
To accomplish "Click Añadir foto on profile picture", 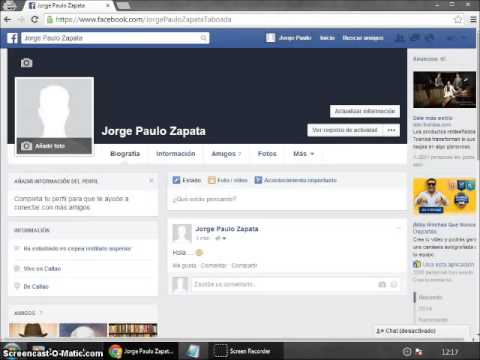I will point(54,146).
